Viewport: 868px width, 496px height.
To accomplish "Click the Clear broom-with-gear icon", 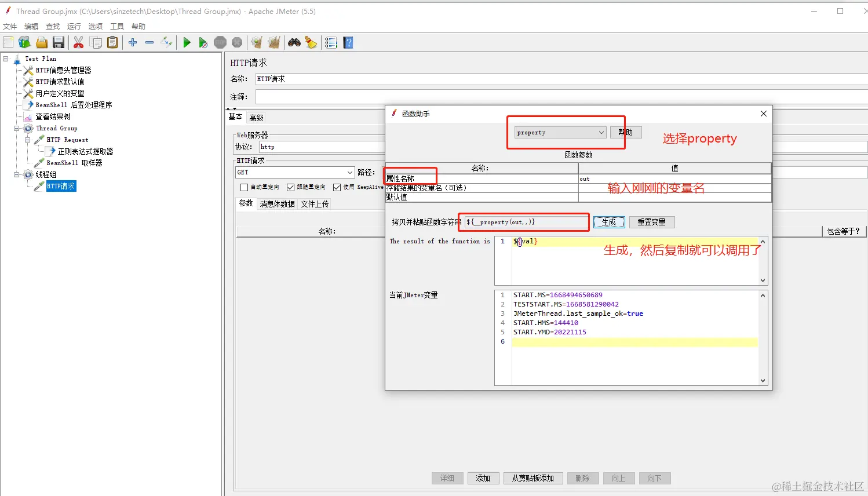I will [x=257, y=42].
